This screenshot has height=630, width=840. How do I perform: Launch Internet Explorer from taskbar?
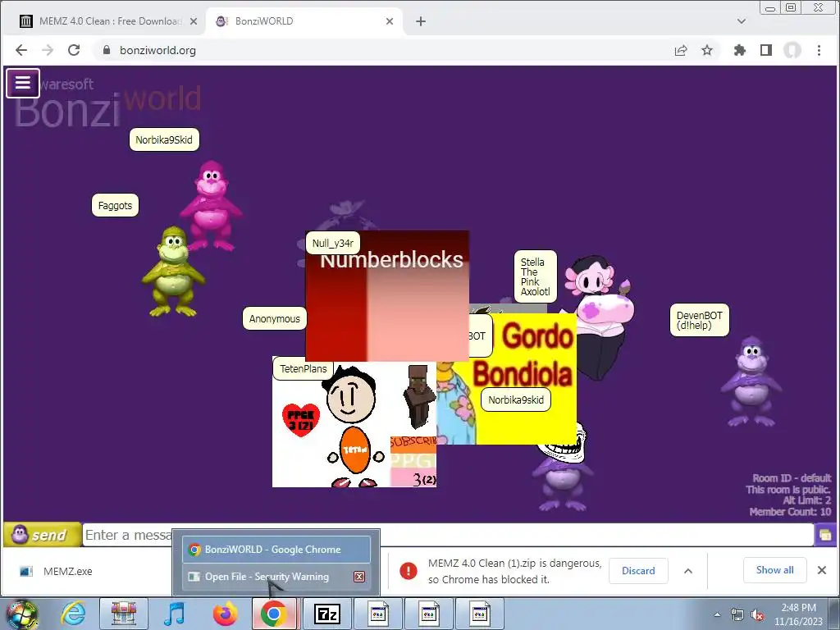pos(73,614)
